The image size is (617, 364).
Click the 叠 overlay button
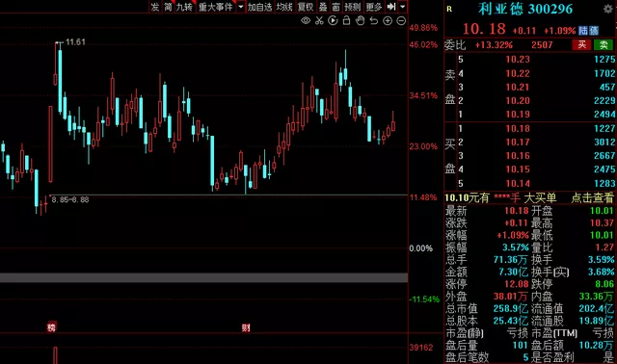coord(323,7)
